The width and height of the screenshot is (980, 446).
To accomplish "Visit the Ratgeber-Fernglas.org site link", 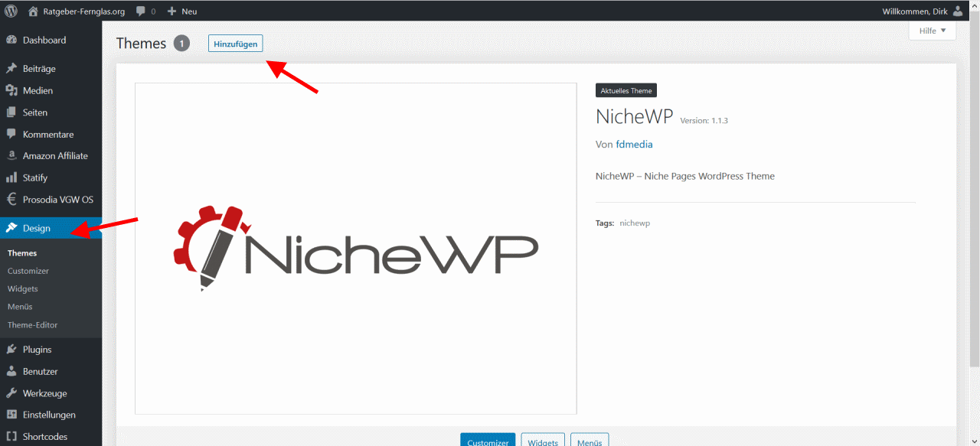I will coord(83,11).
